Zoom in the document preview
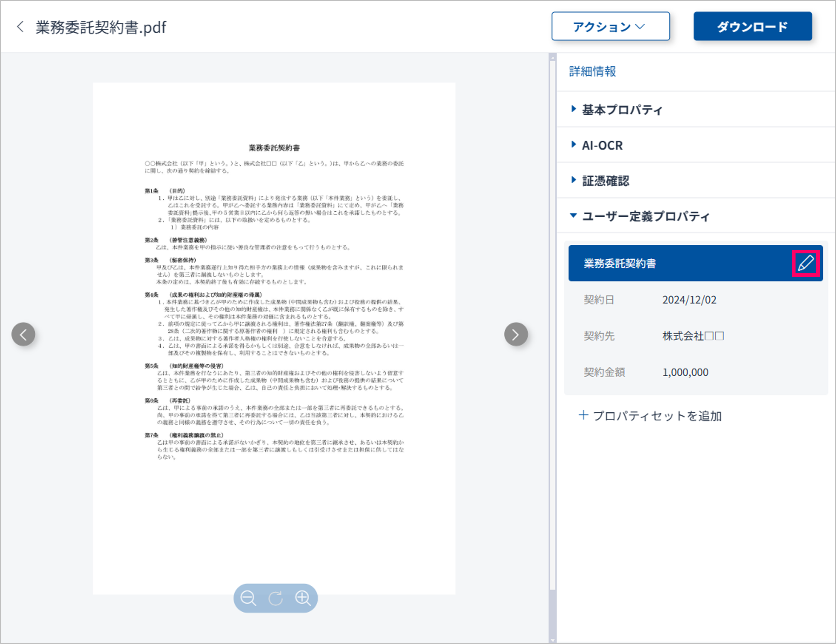This screenshot has height=644, width=836. click(303, 598)
